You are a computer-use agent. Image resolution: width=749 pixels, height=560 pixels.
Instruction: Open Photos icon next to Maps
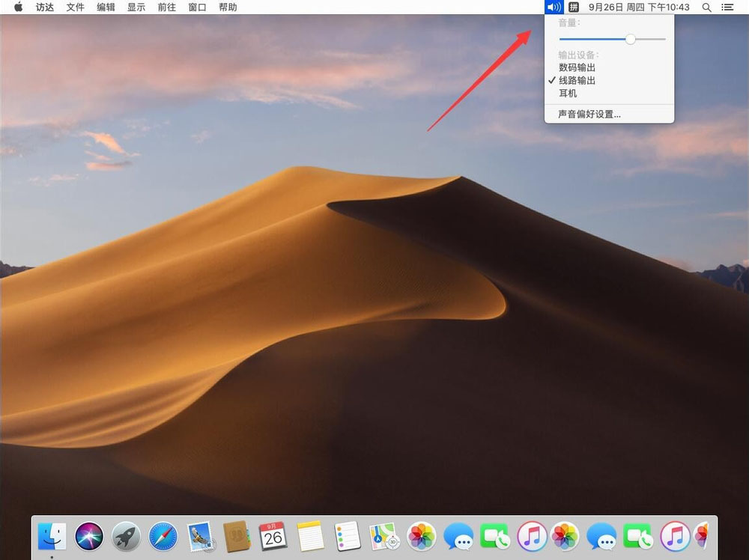[421, 536]
